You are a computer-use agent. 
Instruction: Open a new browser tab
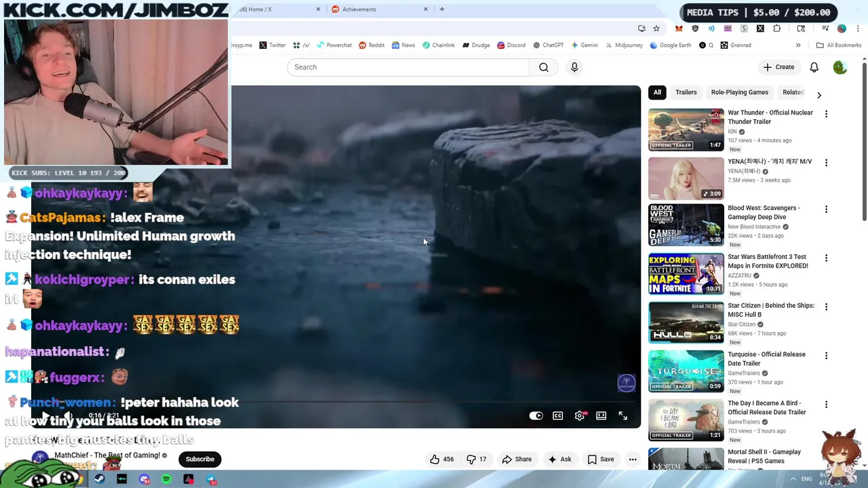pyautogui.click(x=442, y=9)
